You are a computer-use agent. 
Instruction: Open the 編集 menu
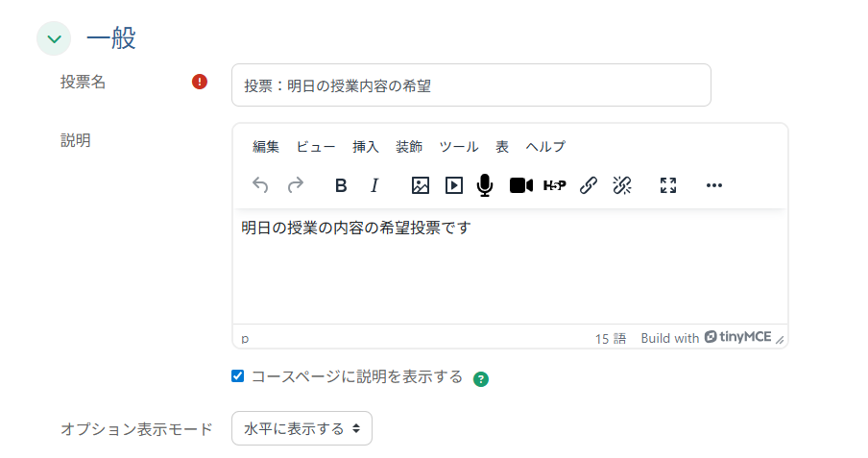[x=266, y=147]
